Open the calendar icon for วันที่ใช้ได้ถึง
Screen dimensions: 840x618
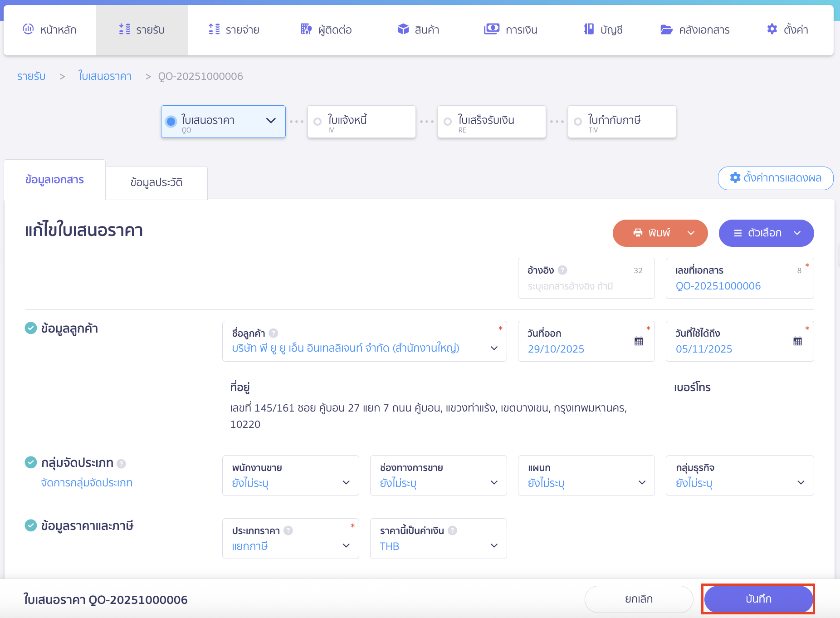797,341
